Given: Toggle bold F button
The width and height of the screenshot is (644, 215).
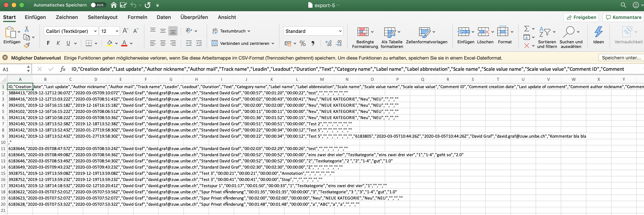Looking at the screenshot, I should tap(48, 43).
